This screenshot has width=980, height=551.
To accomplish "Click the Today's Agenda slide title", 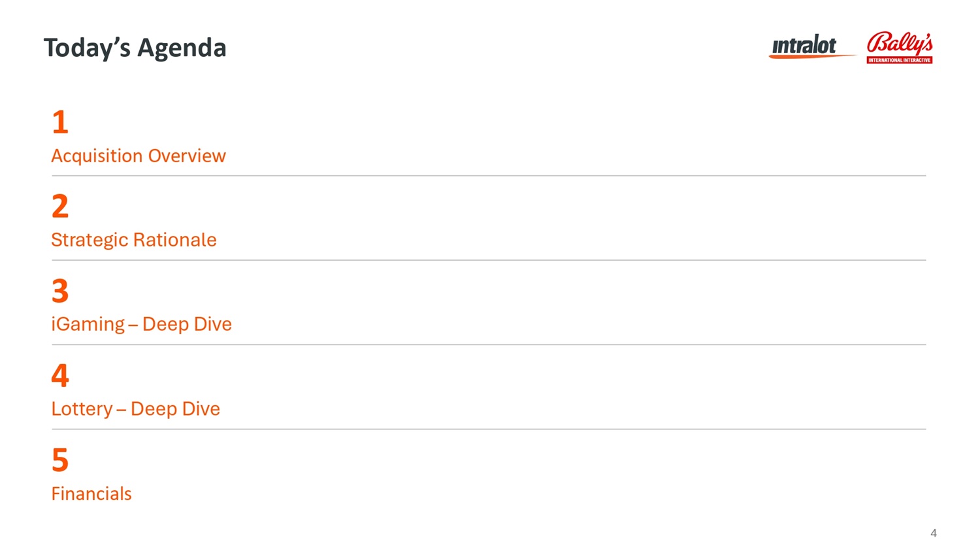I will coord(135,48).
